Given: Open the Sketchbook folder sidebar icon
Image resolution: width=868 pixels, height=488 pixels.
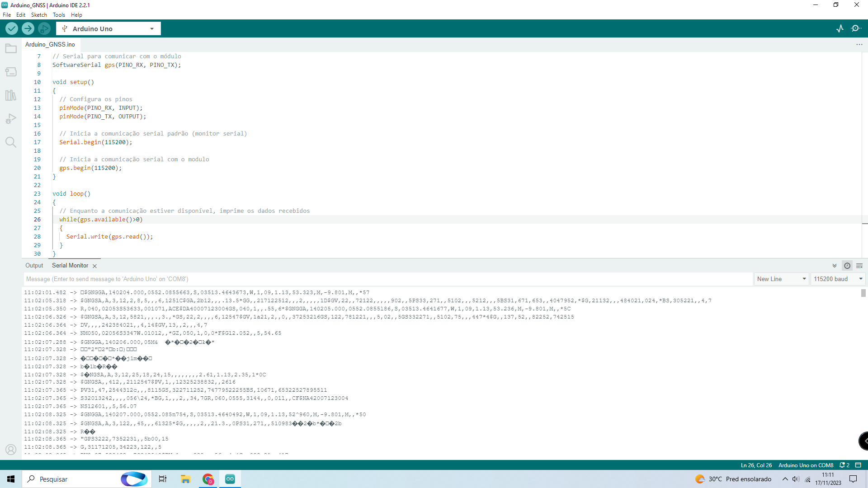Looking at the screenshot, I should click(x=11, y=48).
